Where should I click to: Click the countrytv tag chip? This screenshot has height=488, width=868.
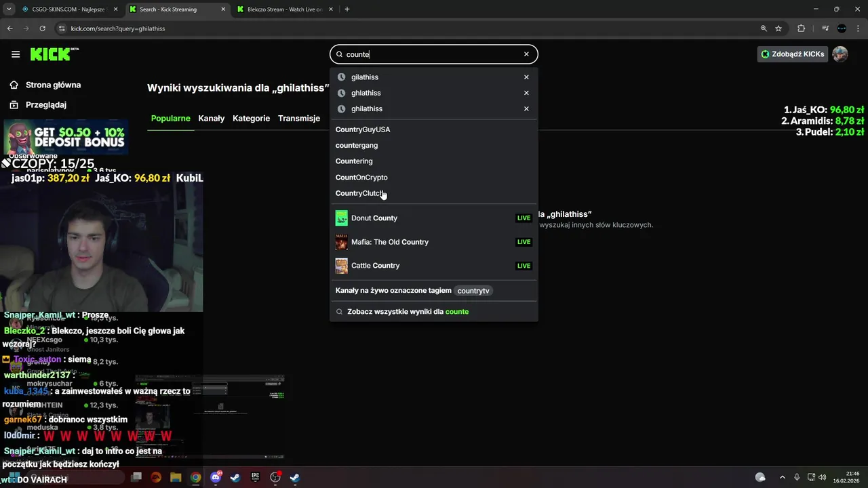click(x=473, y=291)
